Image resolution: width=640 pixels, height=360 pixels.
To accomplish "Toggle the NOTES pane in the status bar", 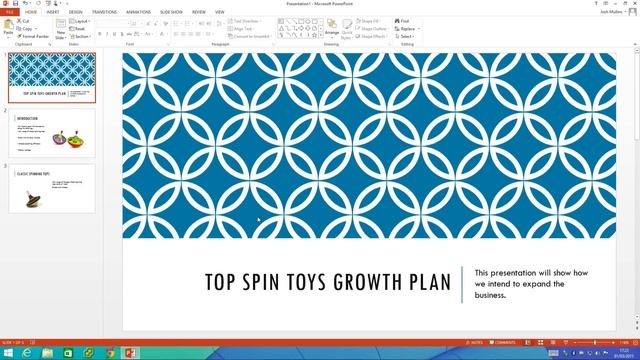I will click(474, 342).
